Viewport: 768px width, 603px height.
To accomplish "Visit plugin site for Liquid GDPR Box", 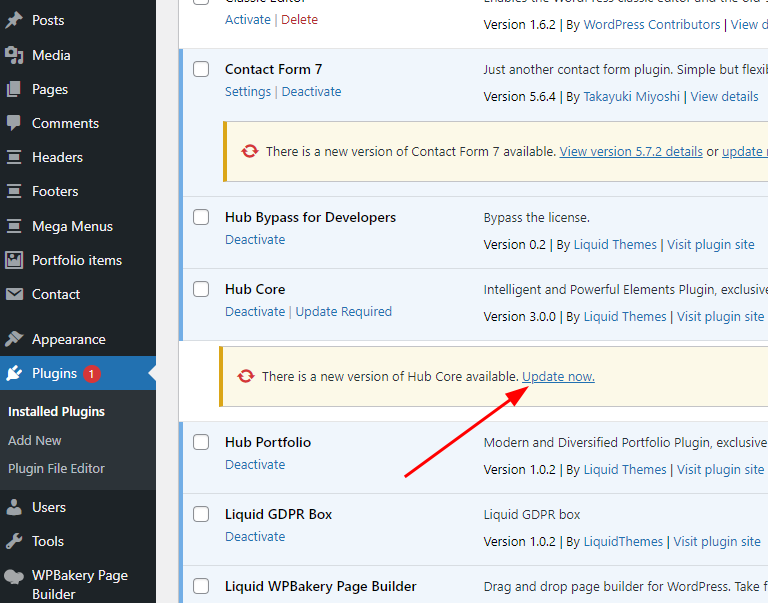I will pos(717,541).
